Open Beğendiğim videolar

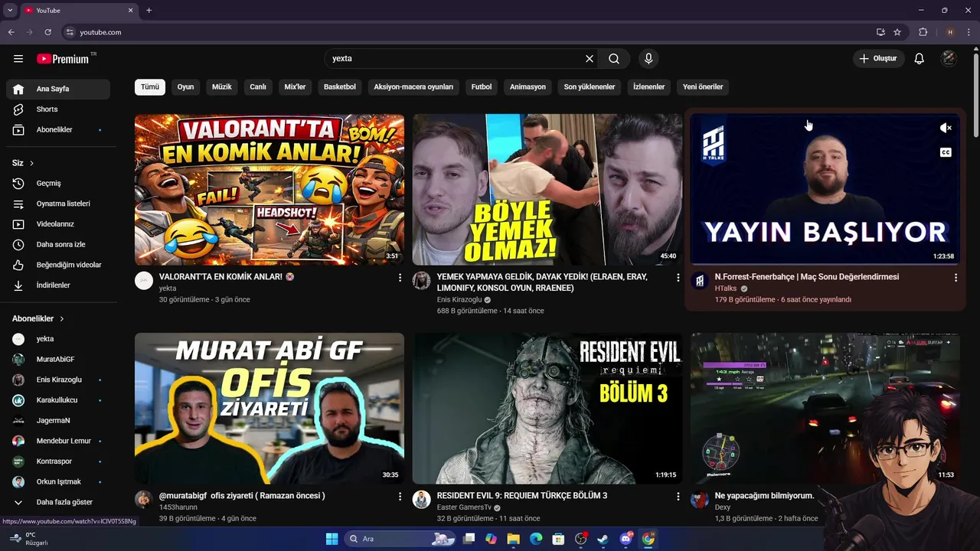coord(58,265)
